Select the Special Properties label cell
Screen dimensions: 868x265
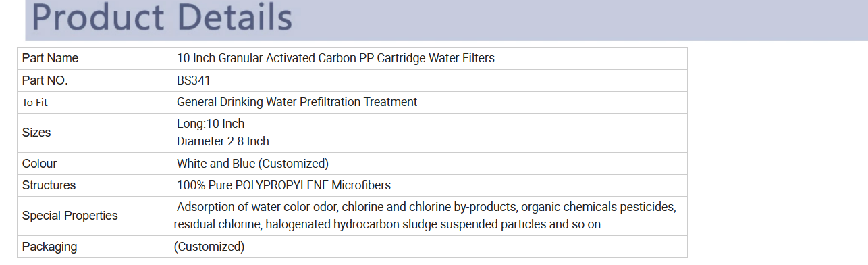coord(93,216)
